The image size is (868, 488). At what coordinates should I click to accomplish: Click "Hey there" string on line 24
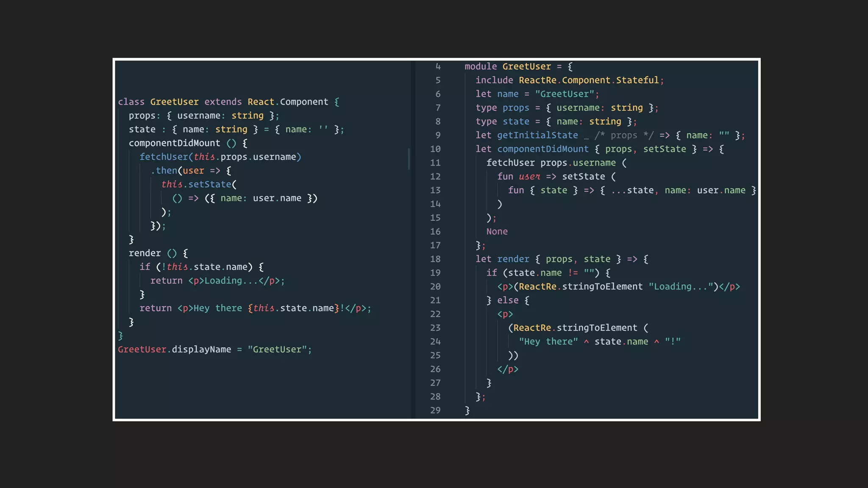coord(548,342)
